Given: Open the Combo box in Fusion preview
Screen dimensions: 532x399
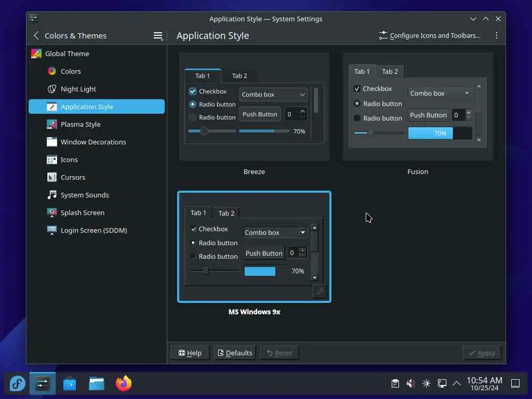Looking at the screenshot, I should tap(440, 93).
